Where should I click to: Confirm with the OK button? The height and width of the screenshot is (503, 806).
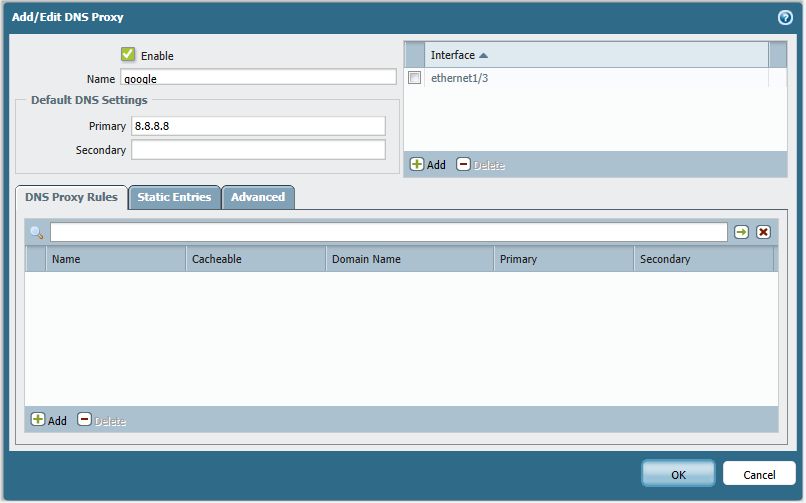(678, 474)
